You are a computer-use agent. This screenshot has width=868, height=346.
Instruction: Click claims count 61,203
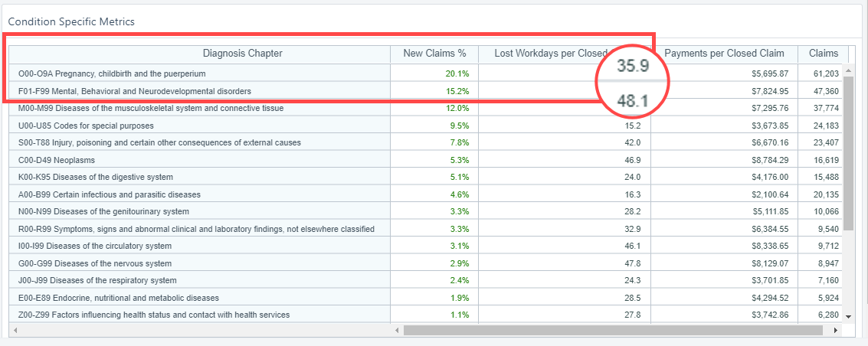point(827,73)
